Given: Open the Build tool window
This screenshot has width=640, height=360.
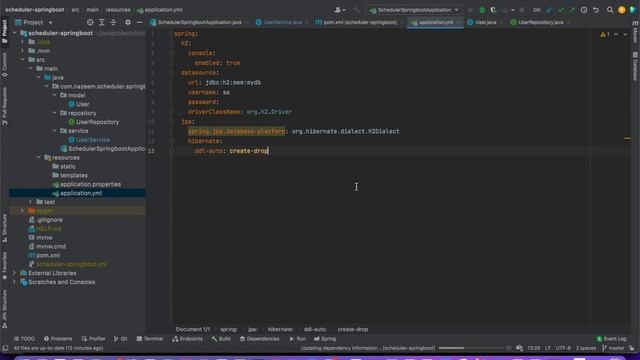Looking at the screenshot, I should click(221, 339).
